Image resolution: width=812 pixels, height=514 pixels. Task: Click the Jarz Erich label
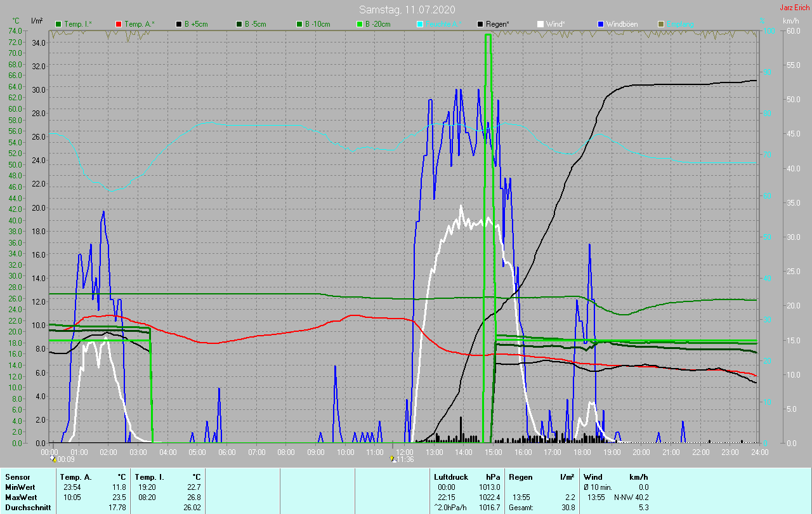tap(794, 8)
